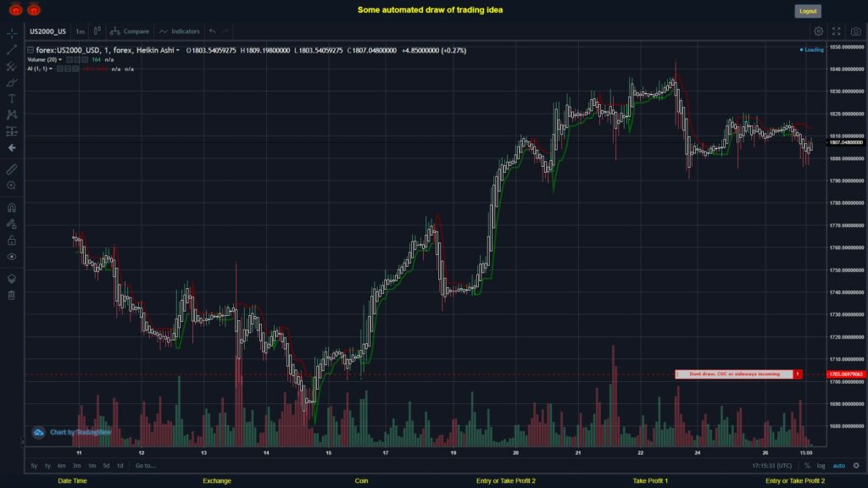Viewport: 868px width, 488px height.
Task: Open the Indicators dialog
Action: click(180, 31)
